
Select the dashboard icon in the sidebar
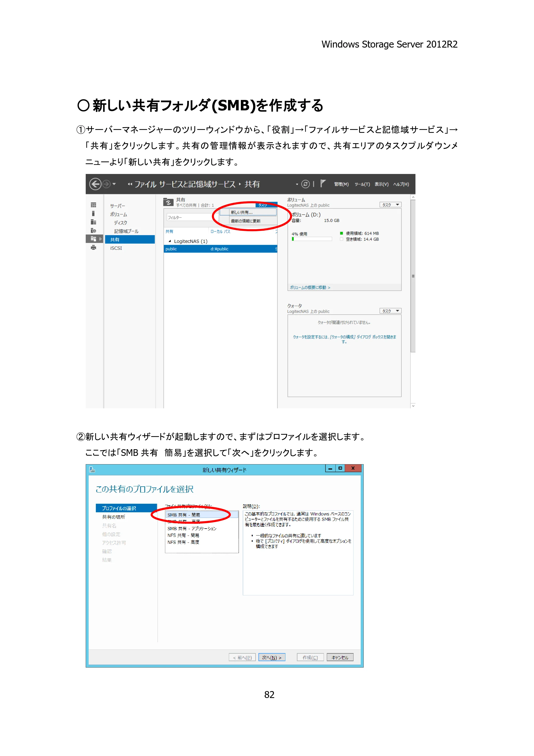(93, 205)
